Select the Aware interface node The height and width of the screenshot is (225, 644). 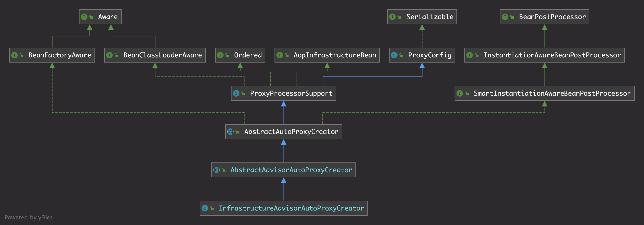coord(100,17)
